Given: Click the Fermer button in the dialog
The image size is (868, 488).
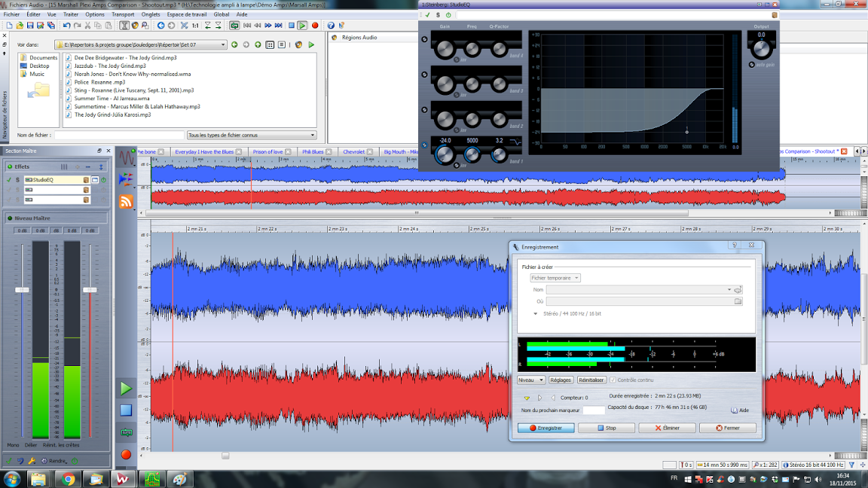Looking at the screenshot, I should pos(727,428).
